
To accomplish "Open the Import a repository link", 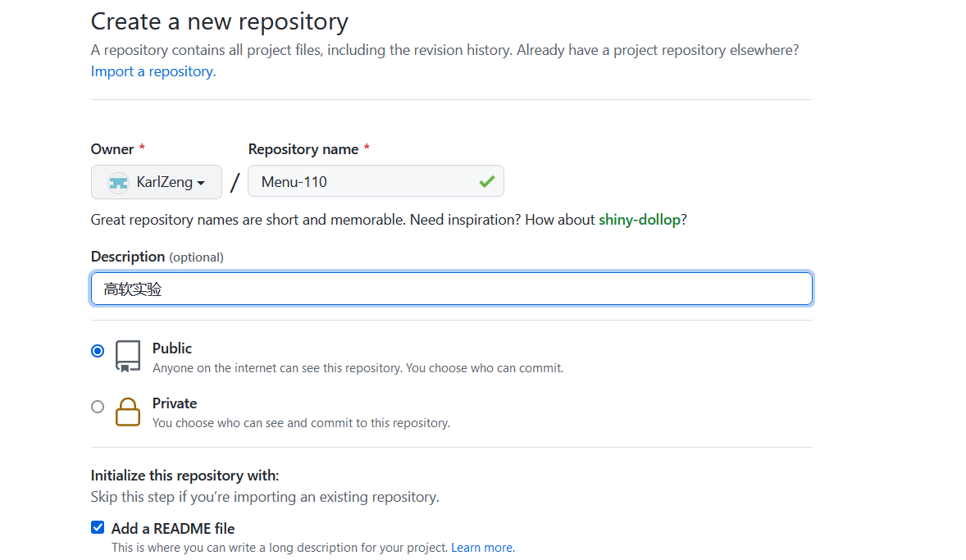I will 153,71.
